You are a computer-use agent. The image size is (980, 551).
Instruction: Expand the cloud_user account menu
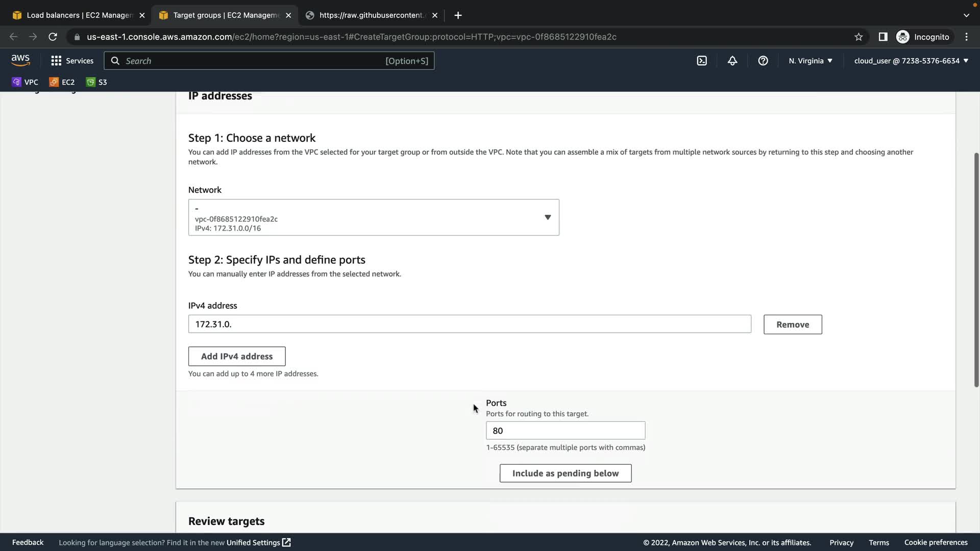pos(911,61)
